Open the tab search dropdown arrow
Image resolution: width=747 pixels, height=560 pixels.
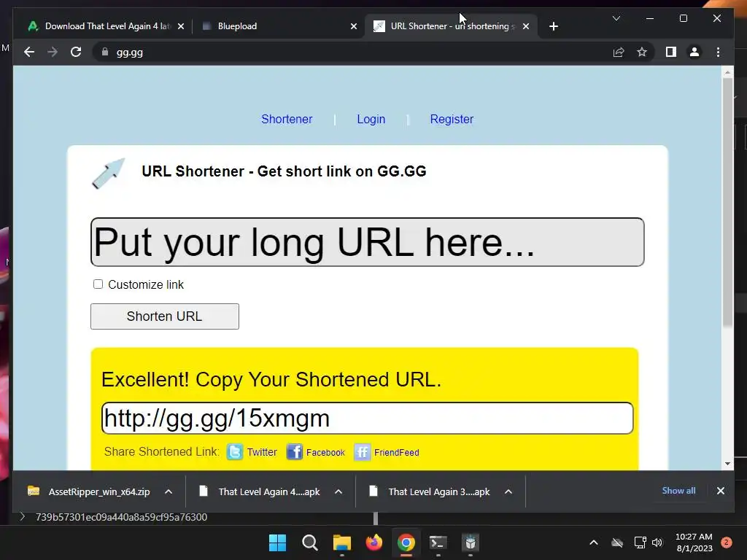pos(616,18)
